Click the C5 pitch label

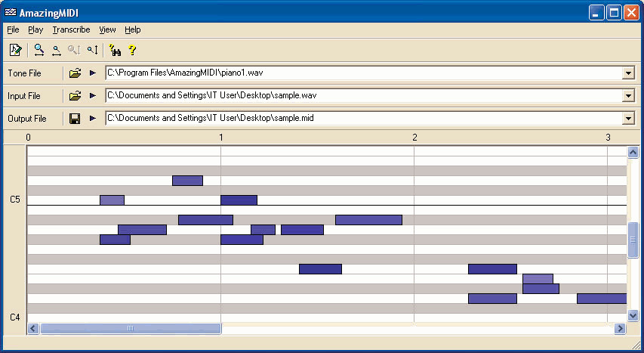click(x=15, y=200)
